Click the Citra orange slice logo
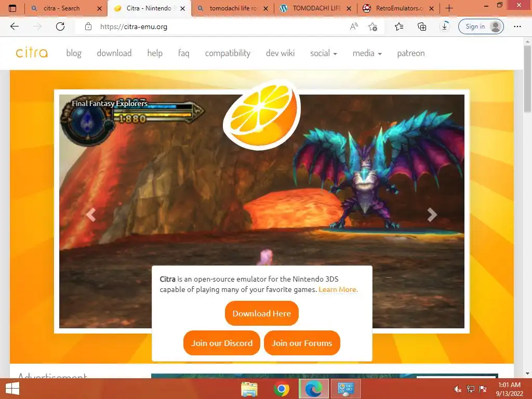The width and height of the screenshot is (532, 399). 262,115
